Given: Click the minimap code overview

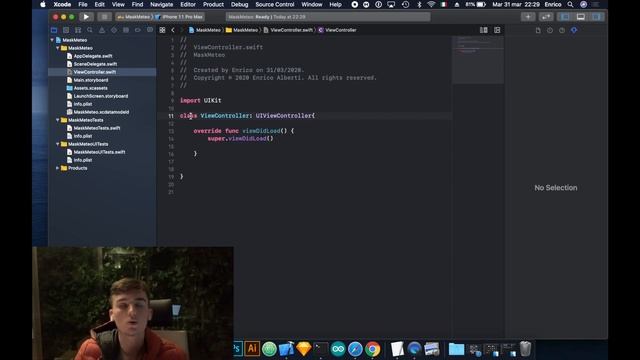Looking at the screenshot, I should point(478,60).
